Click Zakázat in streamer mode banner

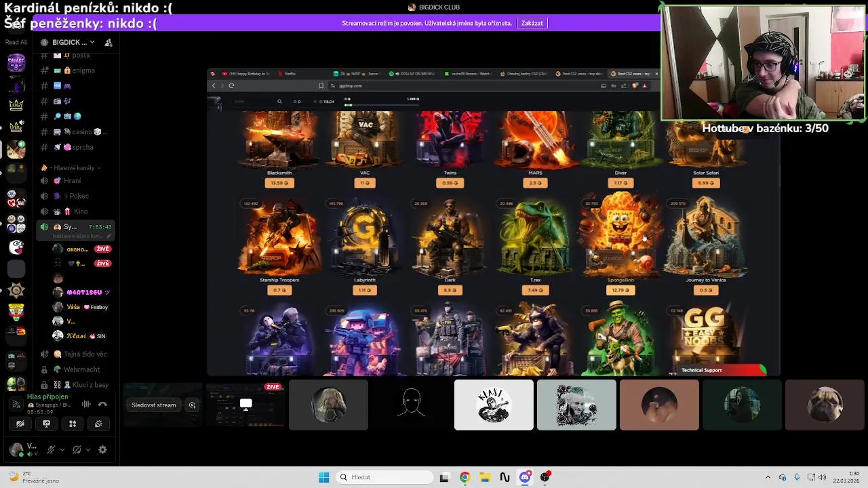532,23
